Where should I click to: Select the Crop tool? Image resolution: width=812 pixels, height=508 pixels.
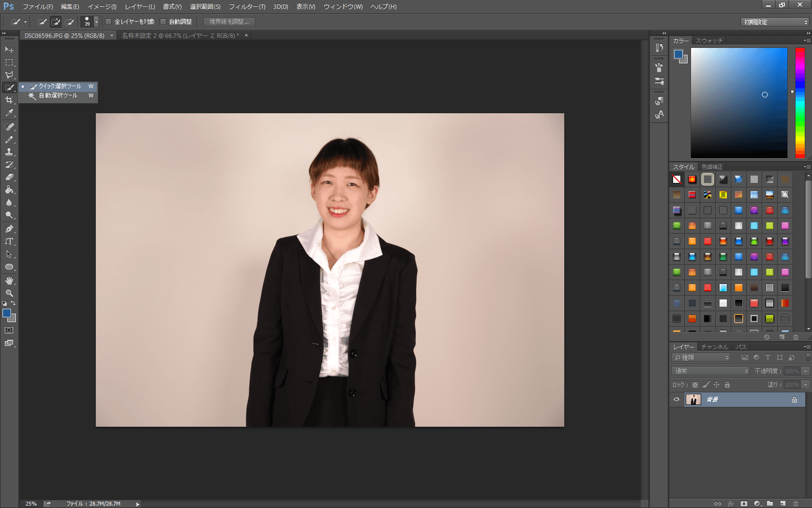(9, 100)
